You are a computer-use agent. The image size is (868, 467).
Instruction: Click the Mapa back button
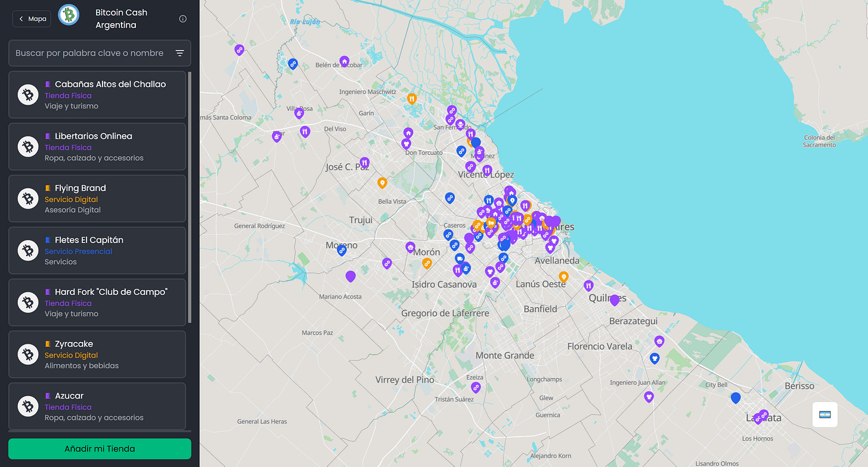pyautogui.click(x=31, y=18)
